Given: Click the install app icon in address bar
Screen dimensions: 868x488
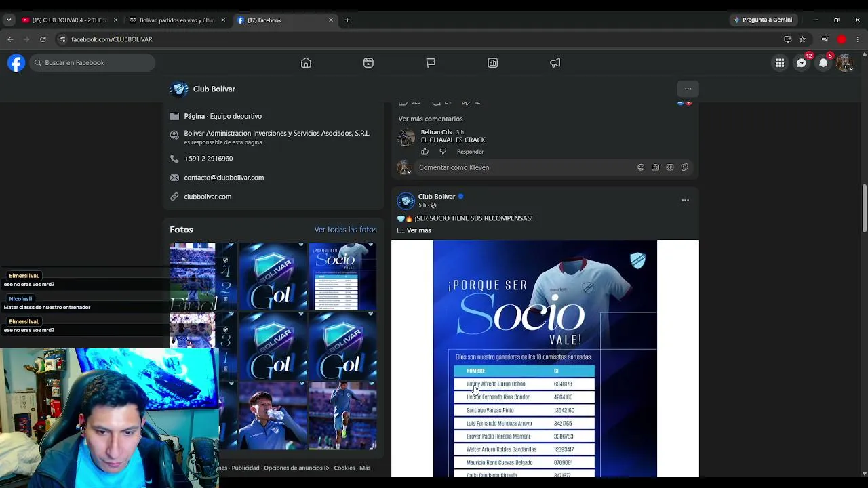Looking at the screenshot, I should coord(787,39).
